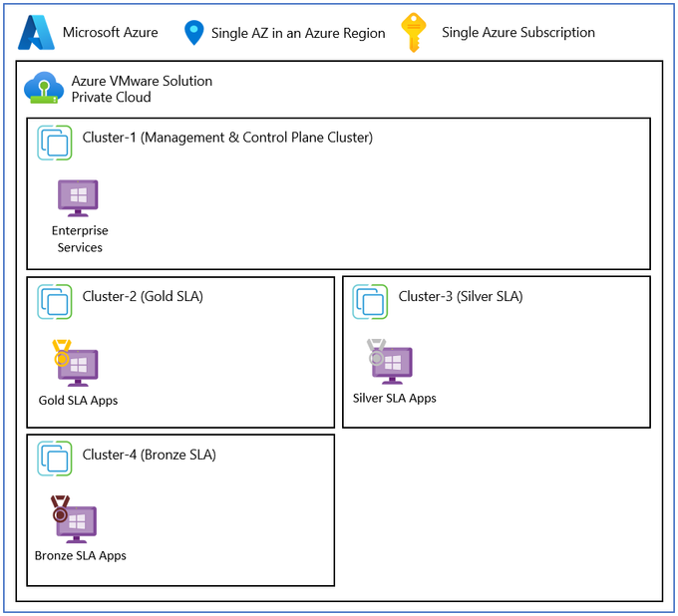Click the 'Cluster-3 (Silver SLA)' label
This screenshot has height=616, width=678.
coord(461,297)
